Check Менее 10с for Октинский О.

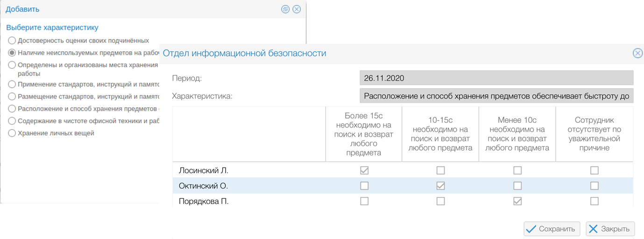tap(517, 186)
